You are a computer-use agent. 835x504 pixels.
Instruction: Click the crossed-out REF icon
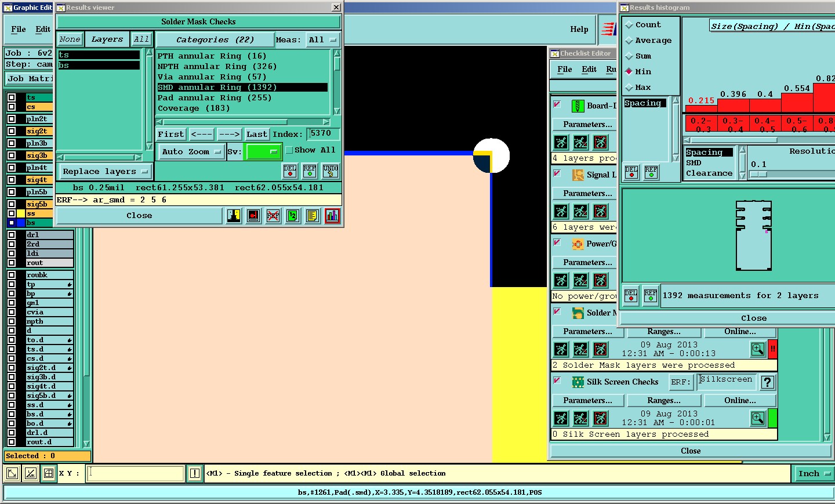[273, 216]
